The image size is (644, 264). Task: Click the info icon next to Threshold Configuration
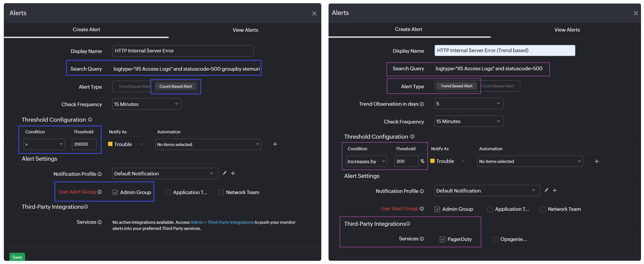point(90,120)
